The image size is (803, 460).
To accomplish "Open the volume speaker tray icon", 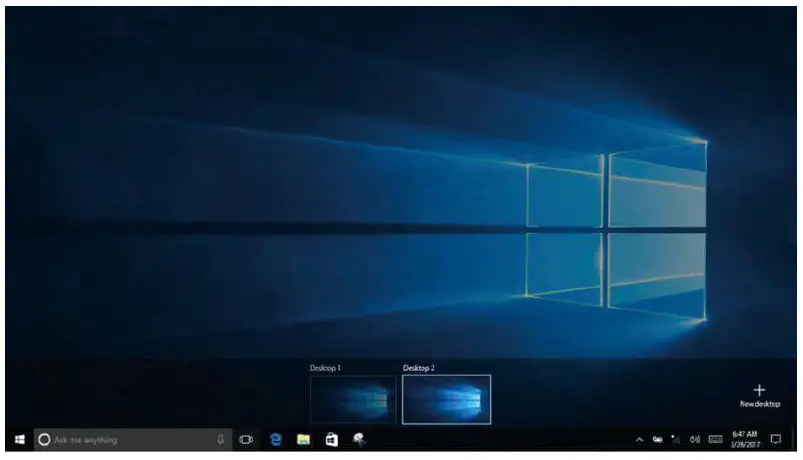I will pos(694,440).
